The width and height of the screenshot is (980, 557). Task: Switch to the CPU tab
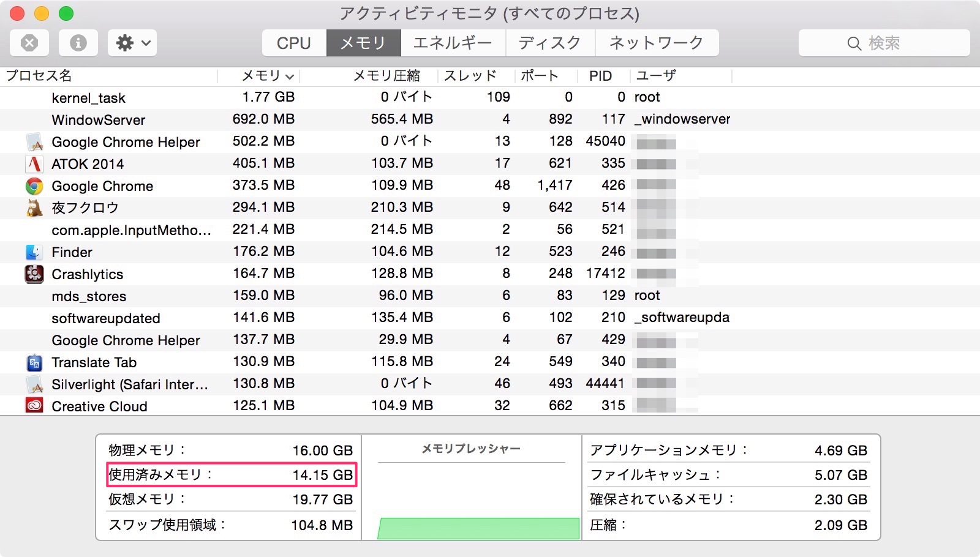coord(294,43)
